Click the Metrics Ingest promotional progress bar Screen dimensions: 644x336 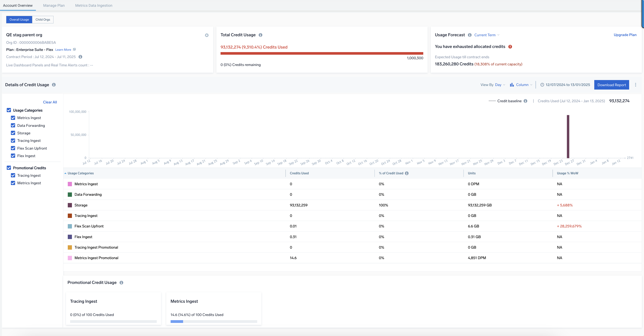pyautogui.click(x=214, y=322)
